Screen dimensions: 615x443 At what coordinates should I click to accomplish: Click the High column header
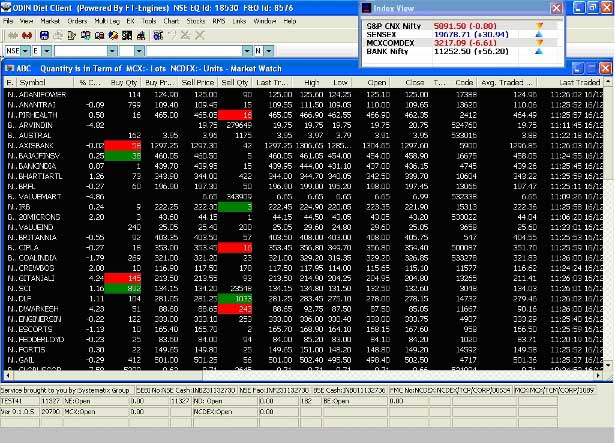coord(311,82)
